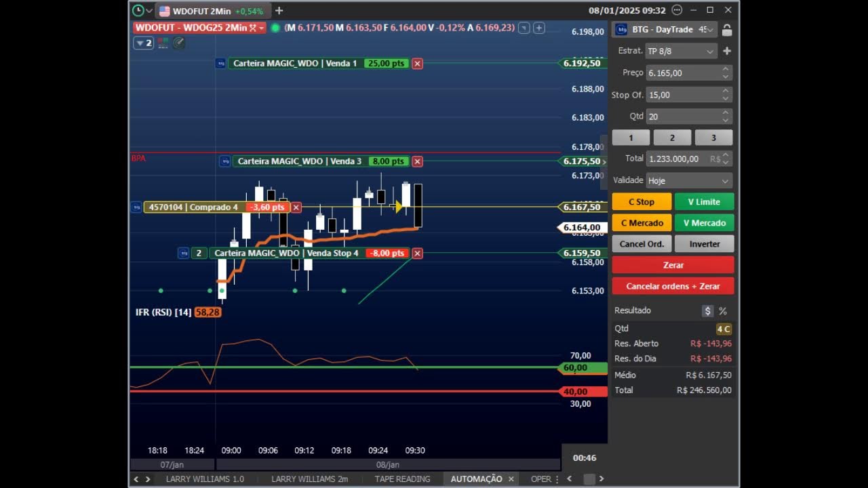This screenshot has width=868, height=488.
Task: Toggle the padlock icon in the order panel
Action: [727, 30]
